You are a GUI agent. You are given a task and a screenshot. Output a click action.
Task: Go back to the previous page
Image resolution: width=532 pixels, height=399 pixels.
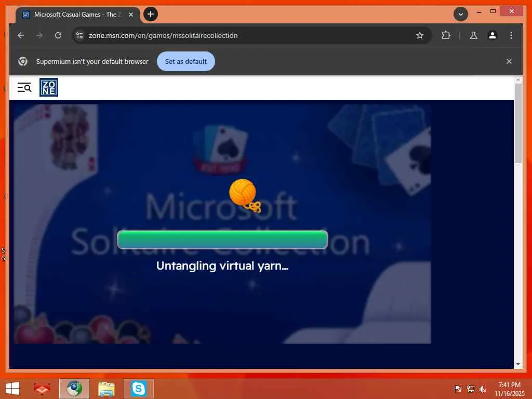click(21, 35)
